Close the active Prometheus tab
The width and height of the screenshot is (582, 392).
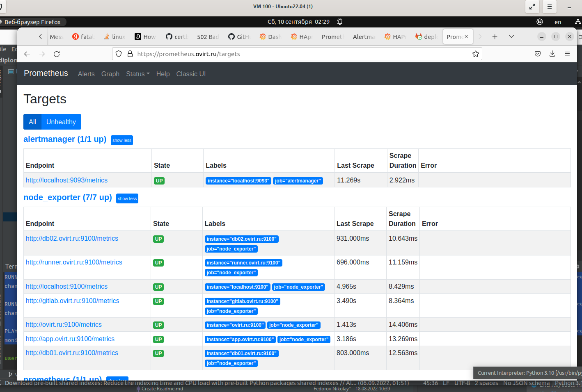[466, 36]
